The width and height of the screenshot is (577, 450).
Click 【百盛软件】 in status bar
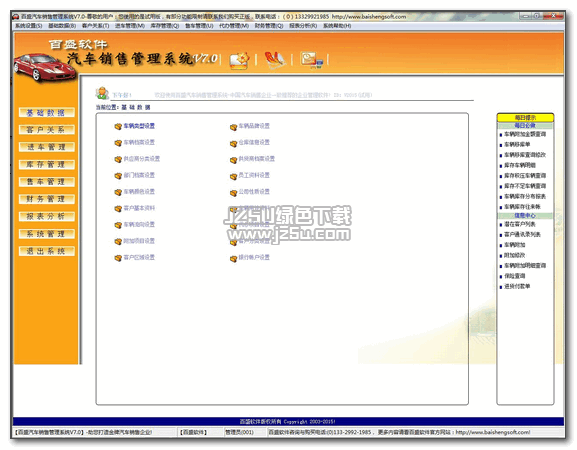point(193,432)
